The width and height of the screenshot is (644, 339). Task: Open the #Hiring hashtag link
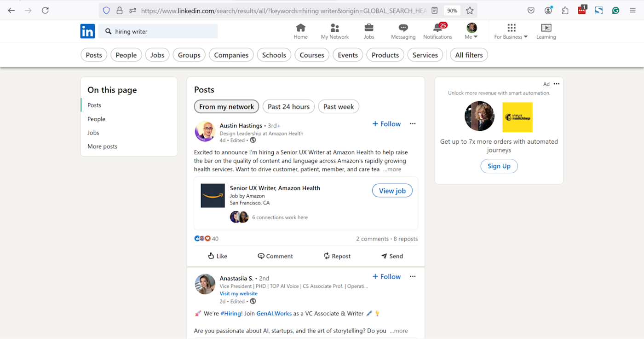pos(231,313)
